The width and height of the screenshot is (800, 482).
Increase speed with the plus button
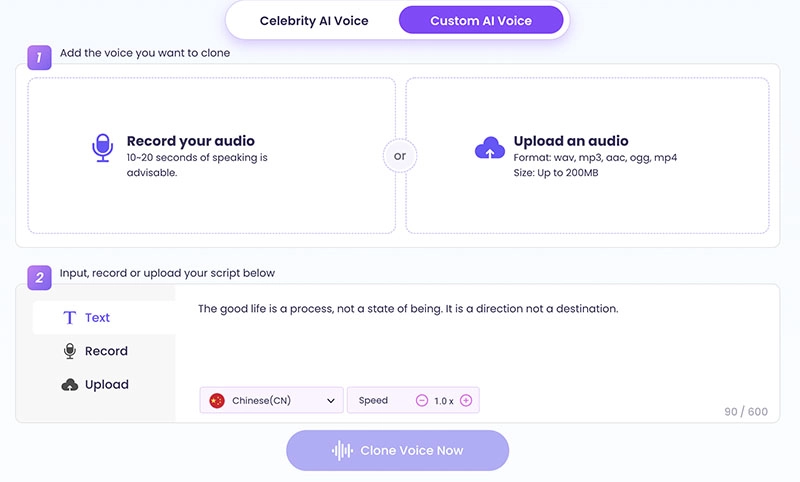[465, 401]
